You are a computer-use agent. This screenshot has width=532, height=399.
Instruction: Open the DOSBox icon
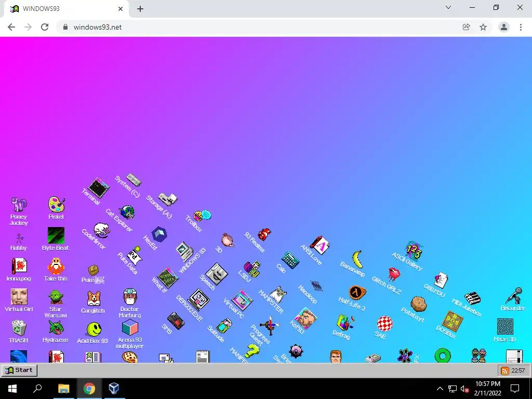click(x=453, y=321)
